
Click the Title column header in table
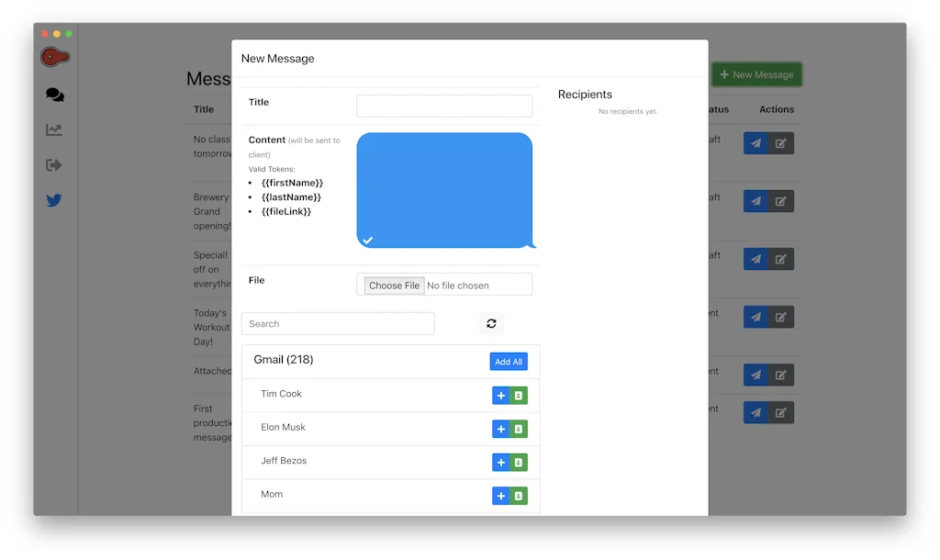pos(204,109)
